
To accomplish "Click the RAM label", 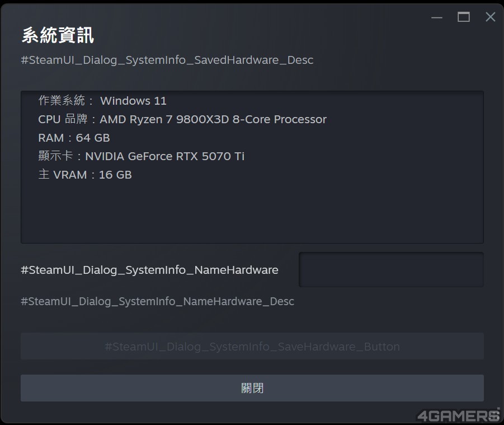I will pyautogui.click(x=51, y=138).
